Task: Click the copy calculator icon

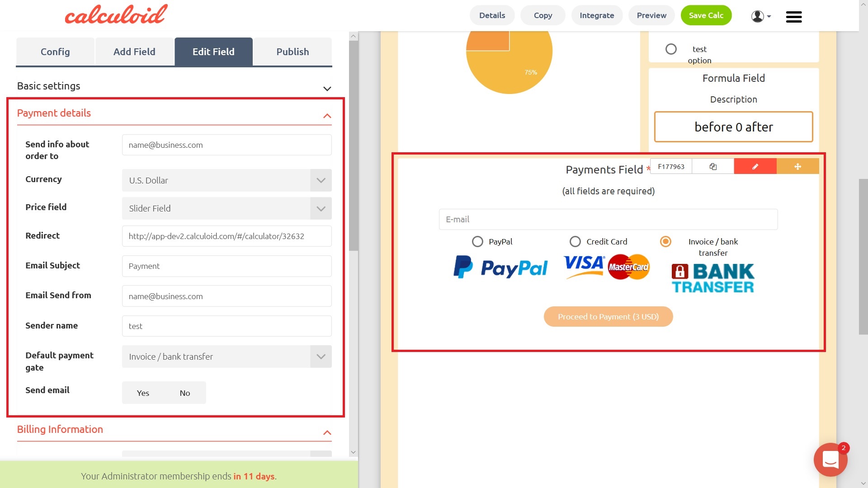Action: [543, 15]
